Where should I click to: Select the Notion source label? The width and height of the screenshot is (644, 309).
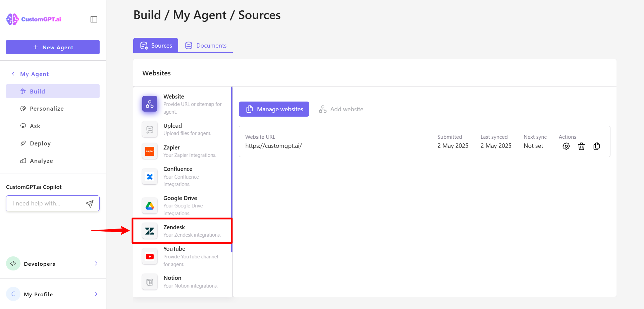coord(172,278)
